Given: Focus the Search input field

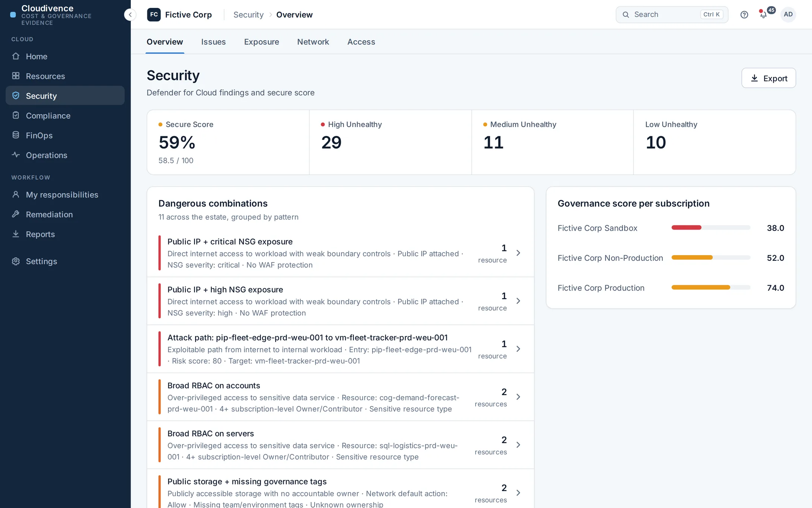Looking at the screenshot, I should click(x=672, y=15).
